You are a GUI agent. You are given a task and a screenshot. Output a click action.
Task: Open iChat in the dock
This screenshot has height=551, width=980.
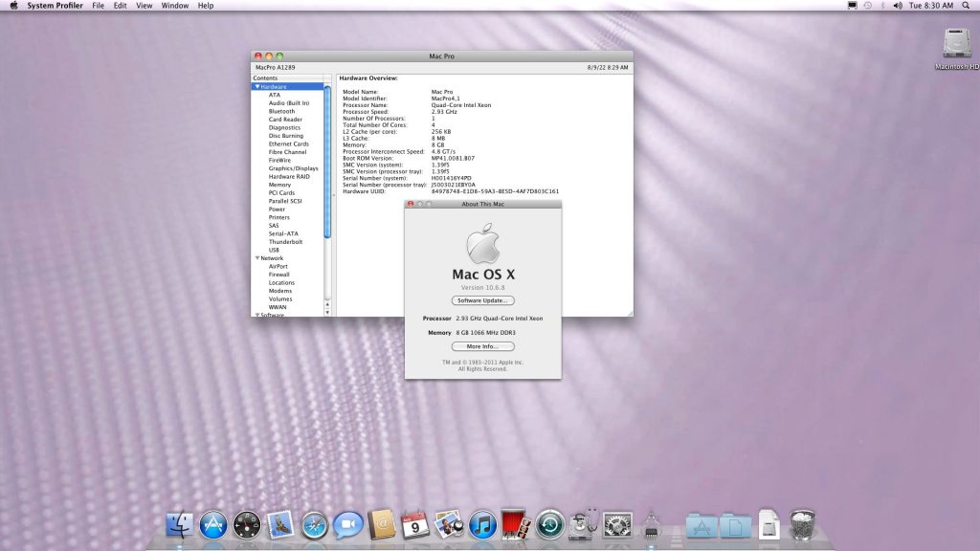tap(348, 525)
